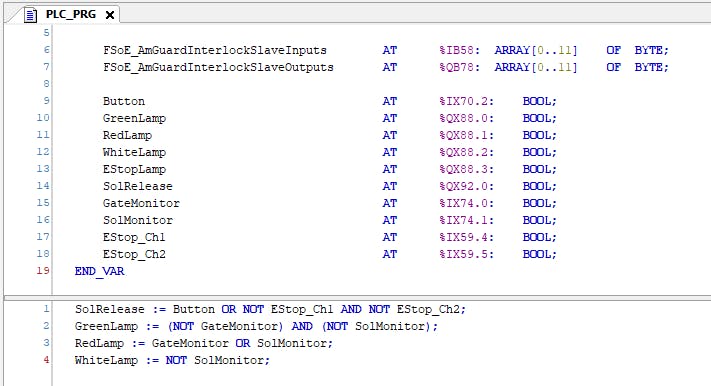Click the GreenLamp declaration name
711x386 pixels.
click(x=134, y=118)
